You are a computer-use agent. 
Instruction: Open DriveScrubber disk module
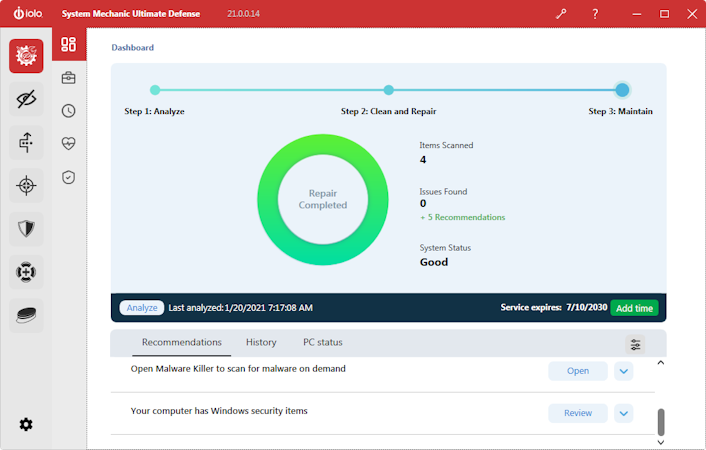(x=26, y=315)
